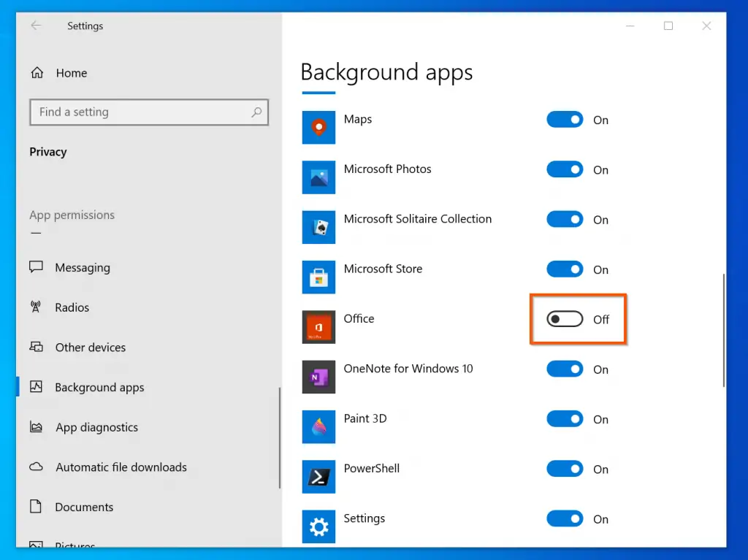Open Automatic file downloads page
Viewport: 748px width, 560px height.
pos(121,467)
